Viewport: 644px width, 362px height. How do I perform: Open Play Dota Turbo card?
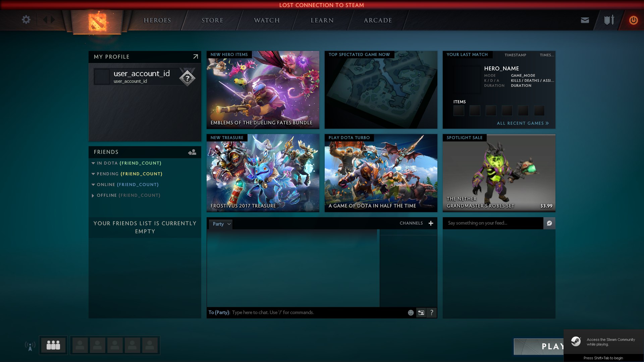[x=381, y=173]
